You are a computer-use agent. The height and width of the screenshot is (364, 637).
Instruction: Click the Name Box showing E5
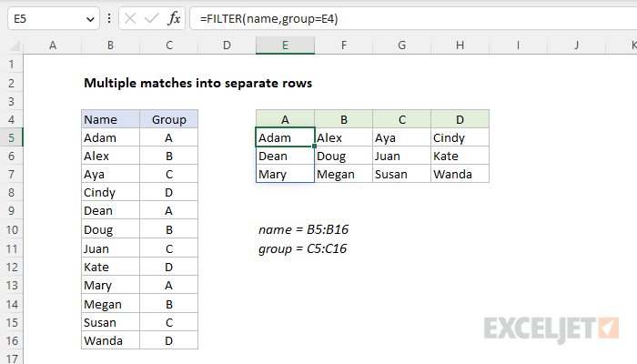53,19
